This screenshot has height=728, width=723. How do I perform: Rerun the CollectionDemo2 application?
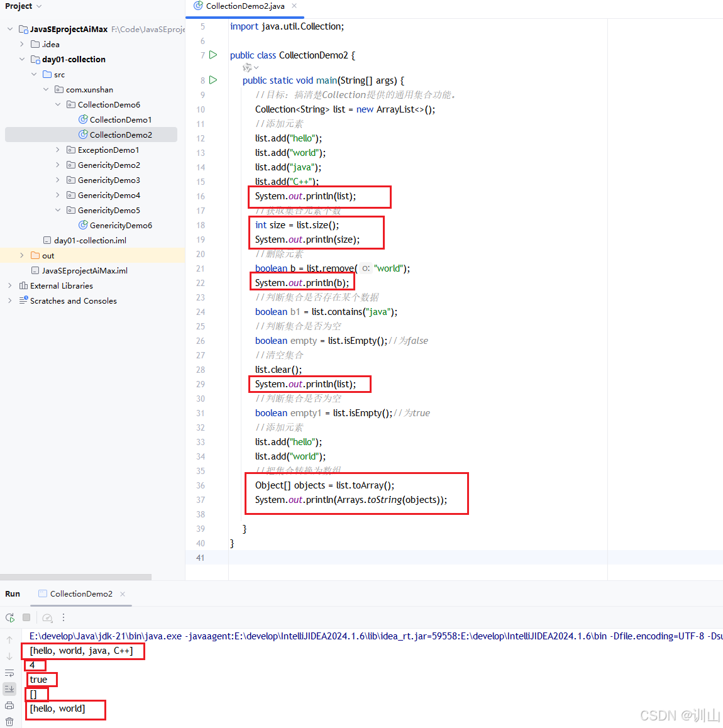(10, 617)
